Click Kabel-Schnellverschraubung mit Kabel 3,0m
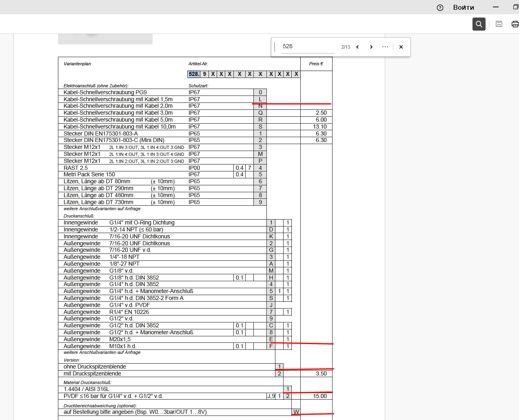519x420 pixels. pos(118,113)
